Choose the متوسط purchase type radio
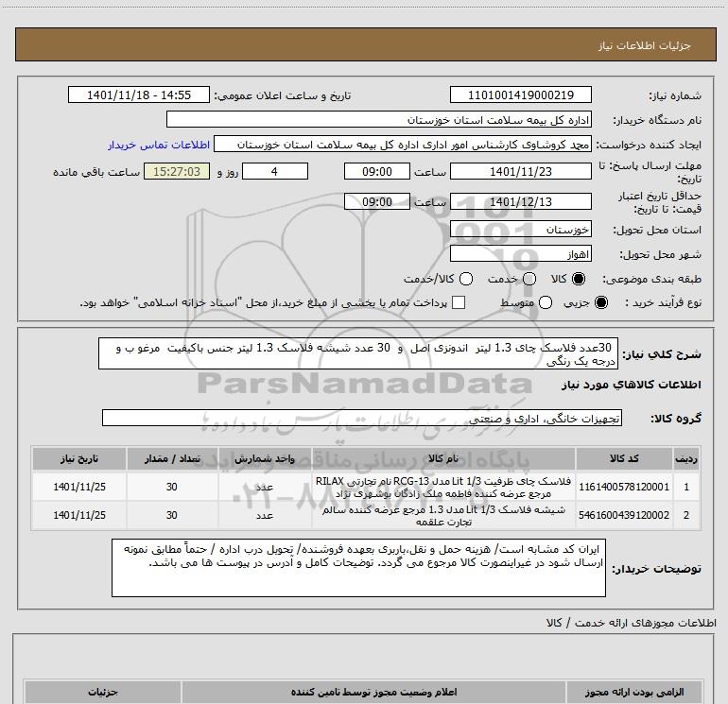 tap(546, 303)
